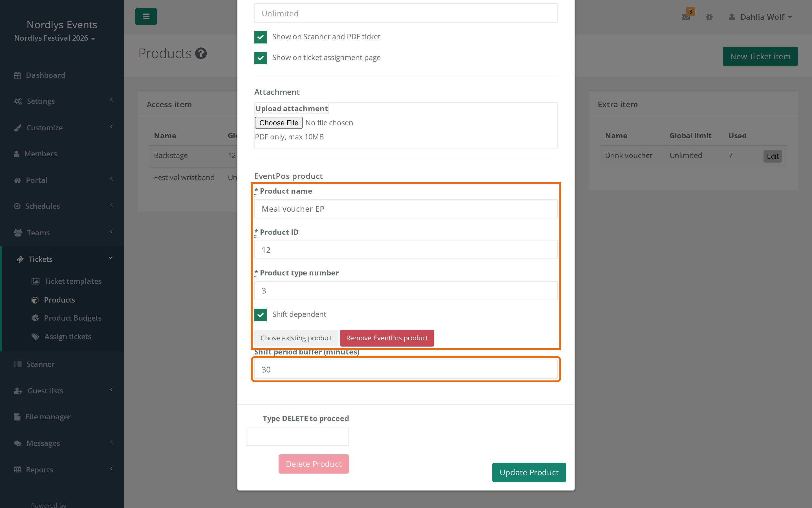
Task: Click the Messages chat bubbles icon
Action: (x=18, y=443)
